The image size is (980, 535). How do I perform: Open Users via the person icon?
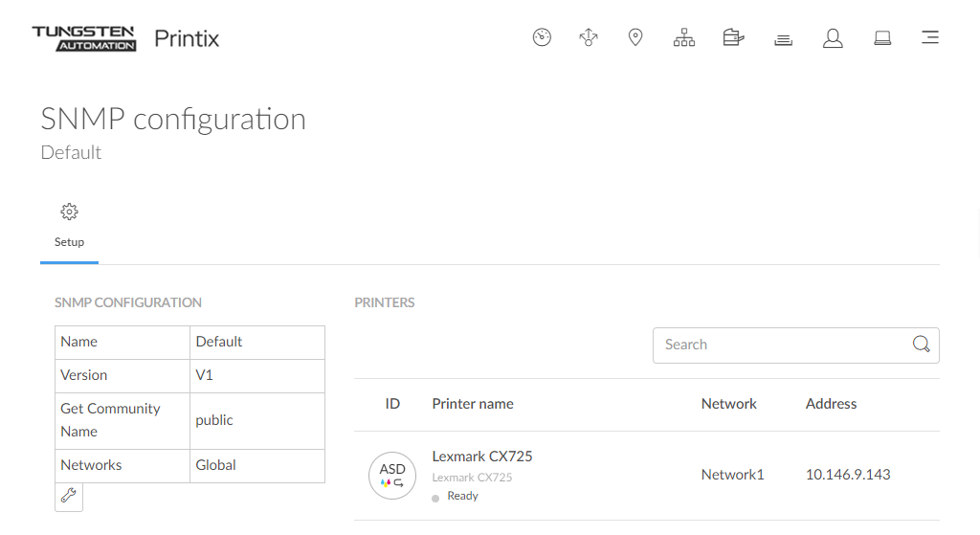click(x=833, y=38)
